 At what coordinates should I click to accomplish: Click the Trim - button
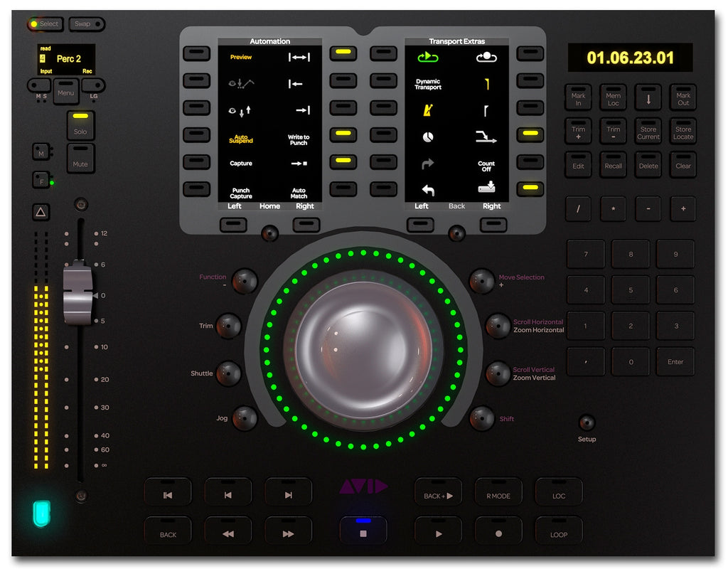pyautogui.click(x=613, y=131)
